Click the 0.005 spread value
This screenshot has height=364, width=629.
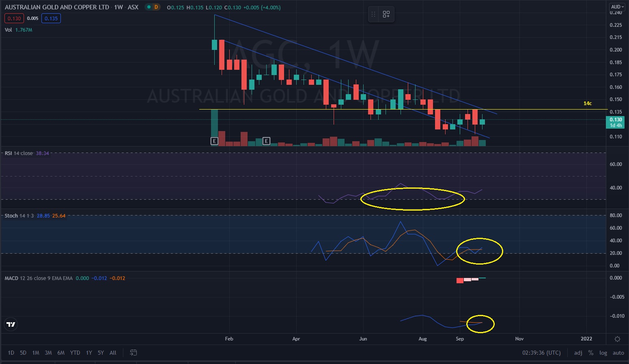pyautogui.click(x=32, y=18)
